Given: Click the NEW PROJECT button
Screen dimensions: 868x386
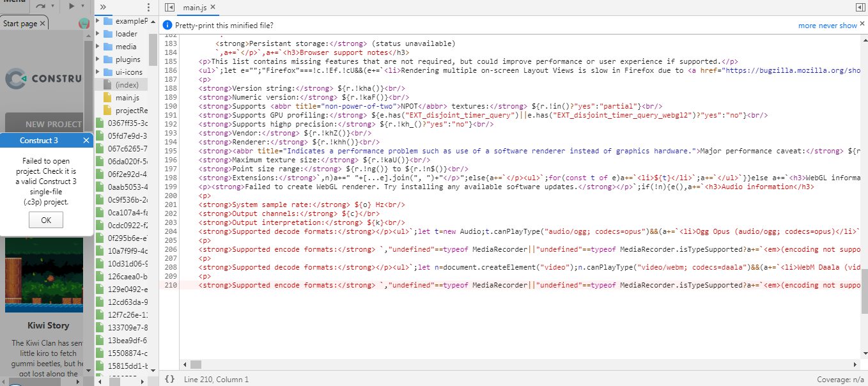Looking at the screenshot, I should click(x=45, y=124).
